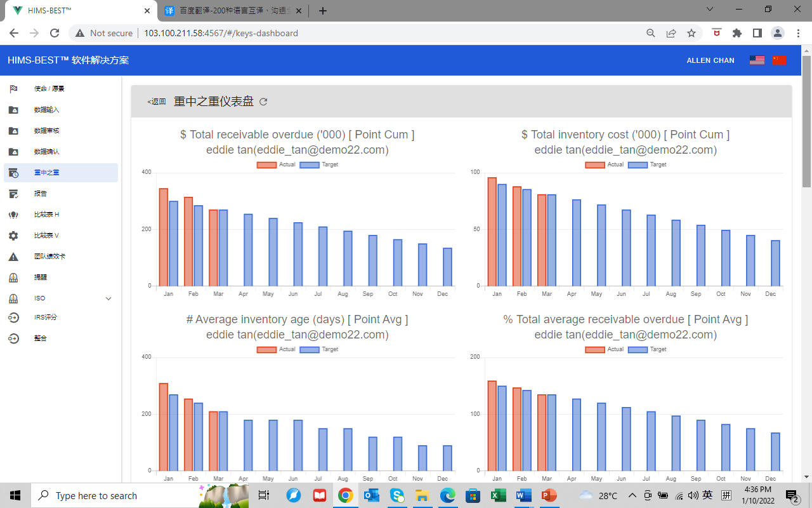This screenshot has width=812, height=508.
Task: Switch language with the US flag icon
Action: (x=757, y=60)
